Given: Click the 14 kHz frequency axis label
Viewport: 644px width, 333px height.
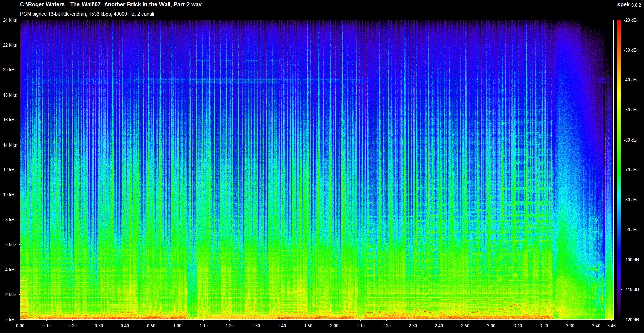Looking at the screenshot, I should point(10,145).
